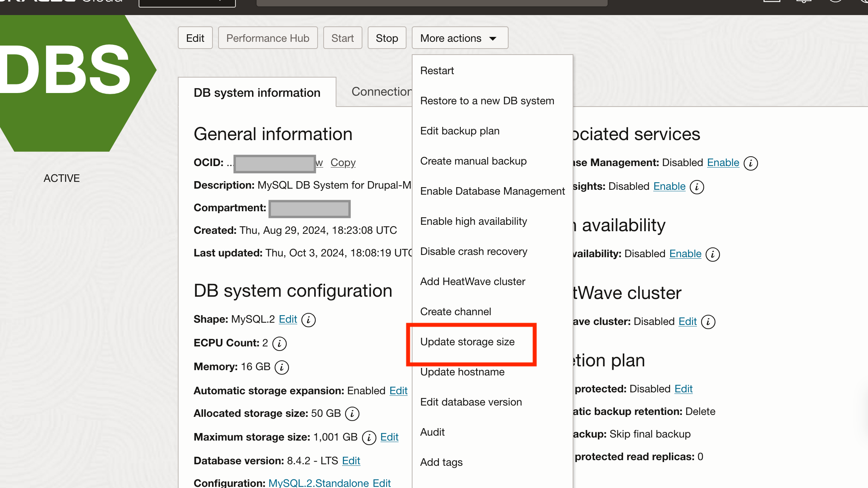Click the MySQL.2.Standalone configuration link
This screenshot has width=868, height=488.
318,483
